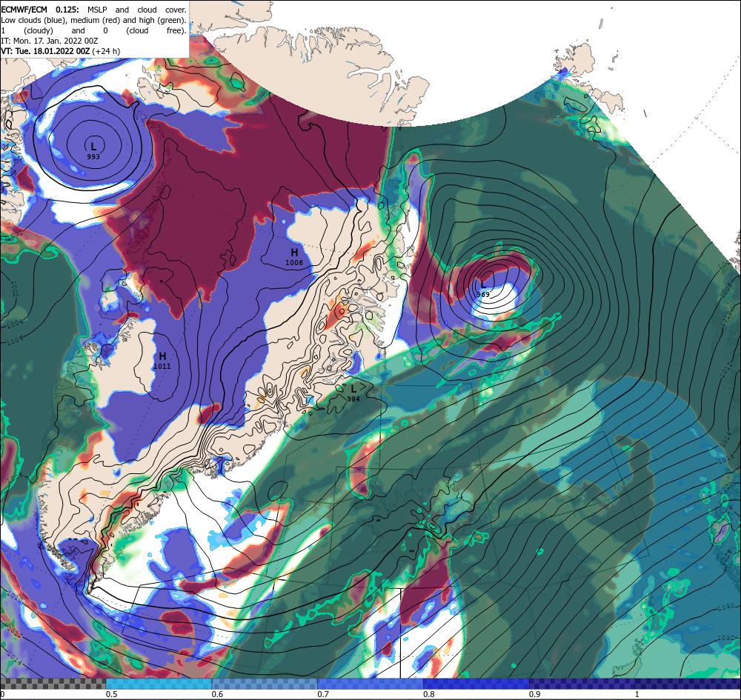Image resolution: width=741 pixels, height=700 pixels.
Task: Click the light blue 0.5 to 0.6 colorbar segment
Action: point(159,684)
